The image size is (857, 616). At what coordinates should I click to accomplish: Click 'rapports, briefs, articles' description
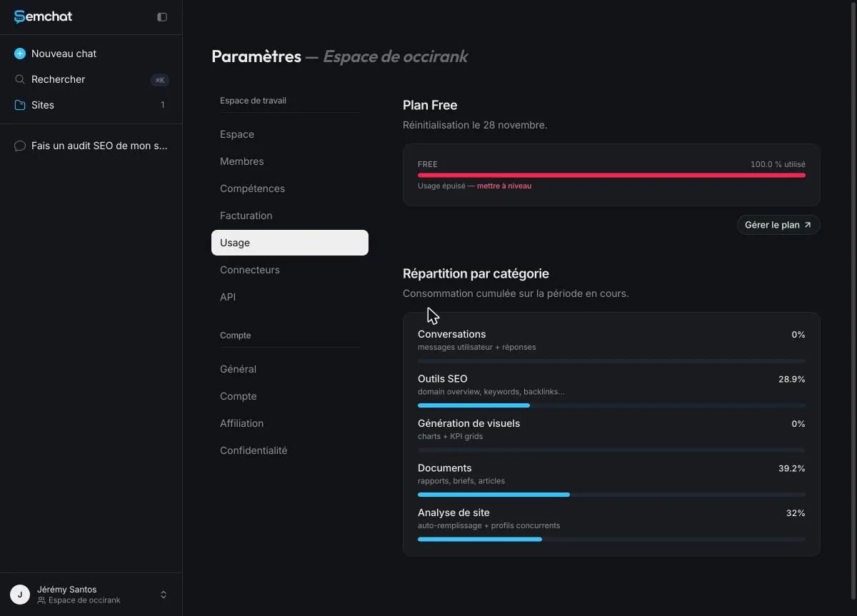tap(461, 481)
